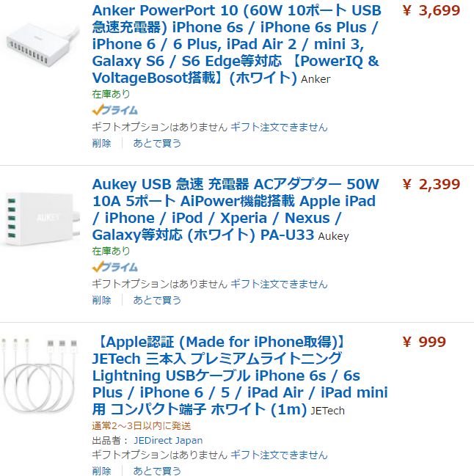Image resolution: width=474 pixels, height=476 pixels.
Task: Click the Prime badge under the Aukey item
Action: (x=114, y=268)
